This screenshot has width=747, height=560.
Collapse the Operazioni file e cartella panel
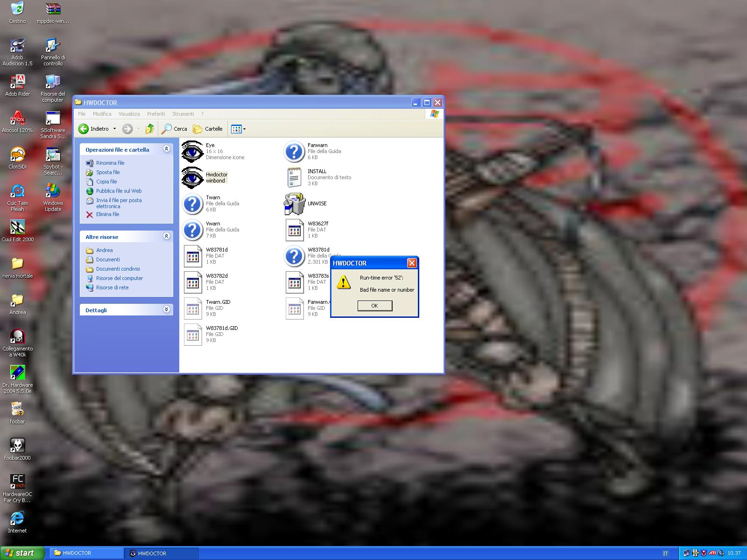[x=166, y=149]
